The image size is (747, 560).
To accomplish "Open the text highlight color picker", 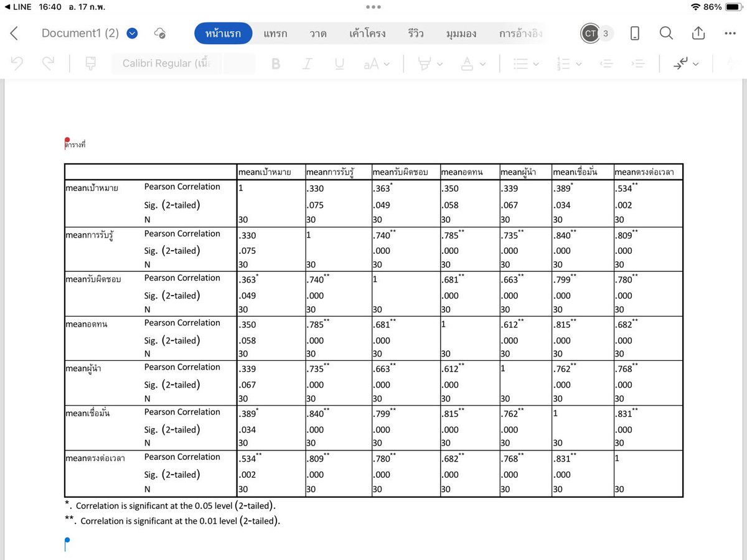I will point(430,63).
